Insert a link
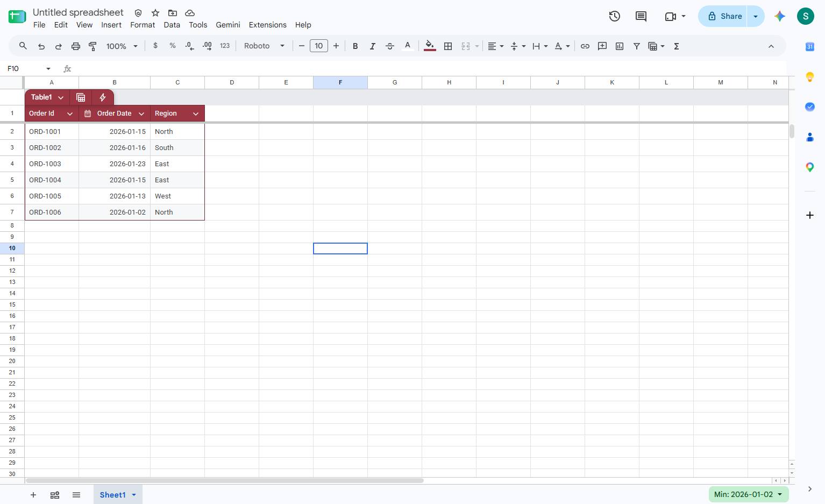Viewport: 825px width, 504px height. [x=585, y=46]
